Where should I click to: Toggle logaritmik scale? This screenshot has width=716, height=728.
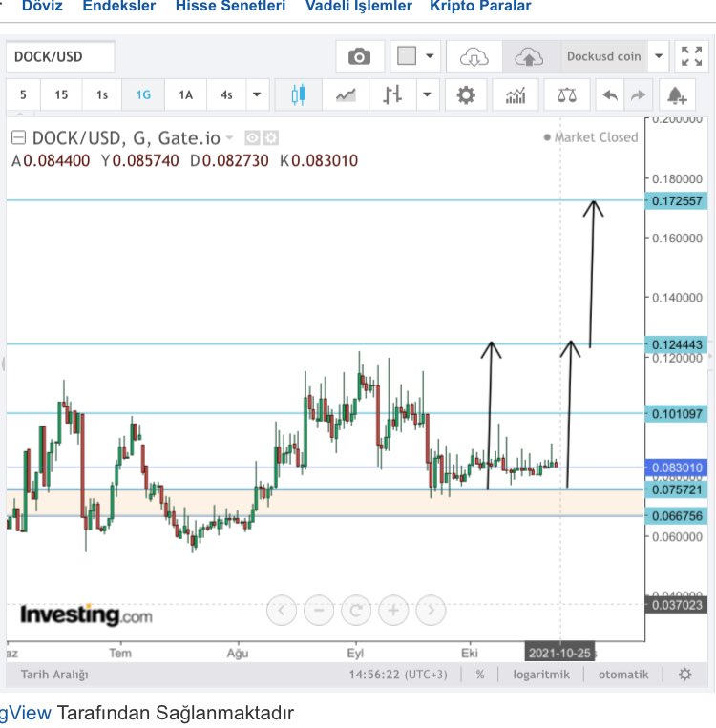pos(541,675)
